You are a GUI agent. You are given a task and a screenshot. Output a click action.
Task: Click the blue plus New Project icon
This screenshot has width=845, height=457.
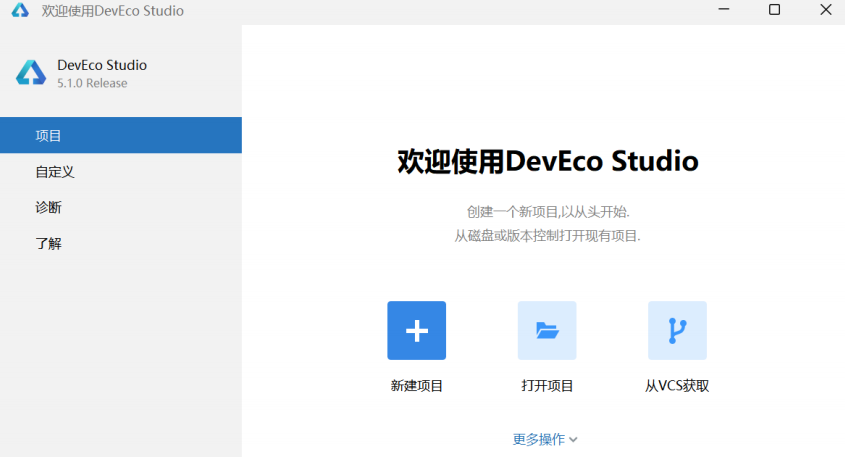click(417, 330)
